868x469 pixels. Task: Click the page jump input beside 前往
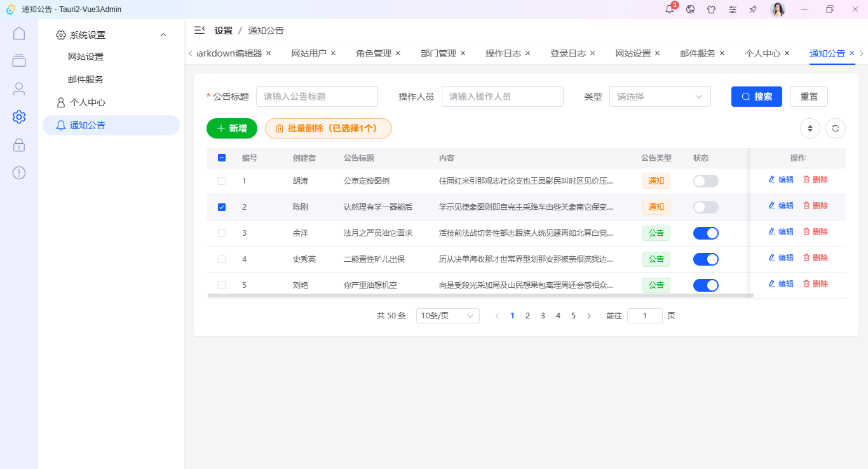644,315
